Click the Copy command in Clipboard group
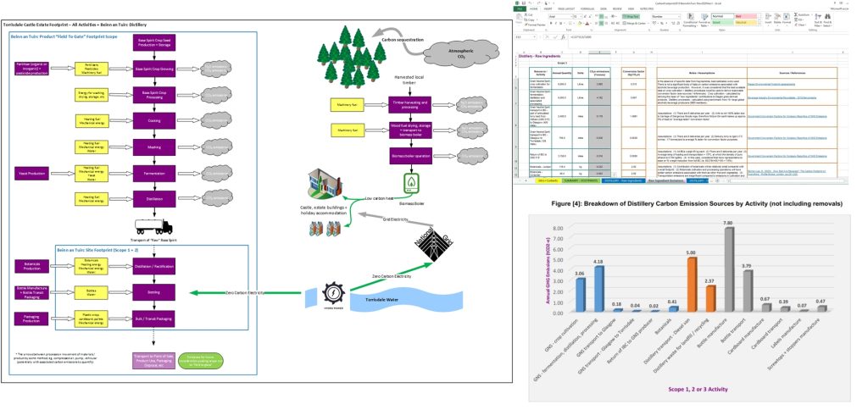Viewport: 868px width, 410px height. coord(531,20)
